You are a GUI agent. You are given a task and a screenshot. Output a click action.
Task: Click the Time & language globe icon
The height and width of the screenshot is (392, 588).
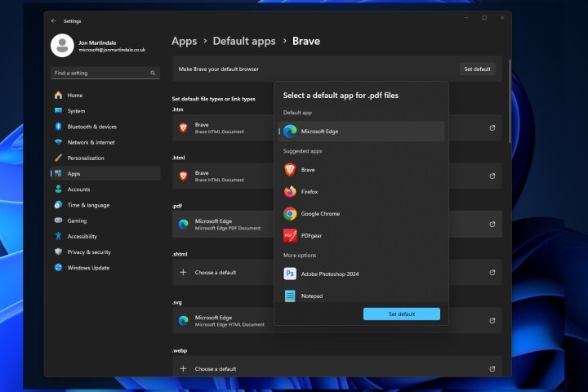tap(58, 205)
